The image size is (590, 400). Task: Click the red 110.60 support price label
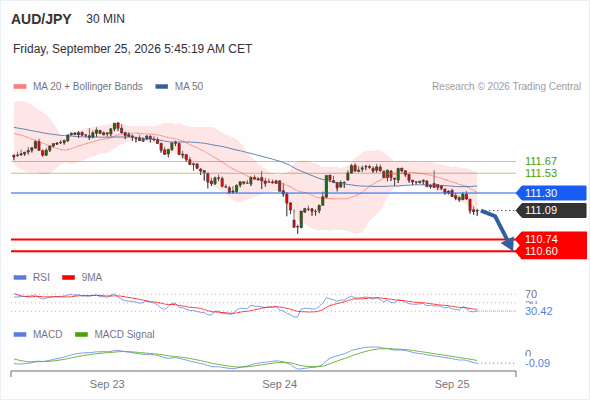click(541, 251)
